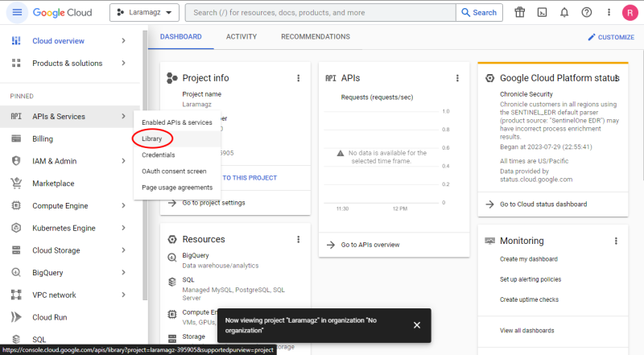Viewport: 644px width, 355px height.
Task: Click status.cloud.google.com text
Action: click(536, 180)
